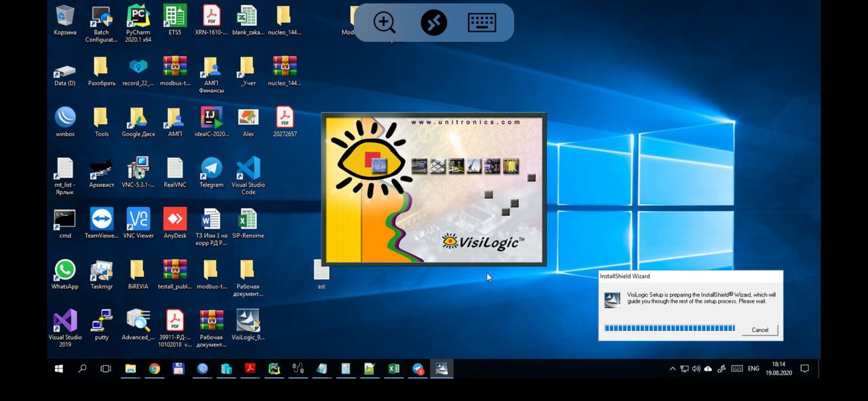Image resolution: width=868 pixels, height=401 pixels.
Task: Select the Telegram desktop shortcut
Action: click(x=212, y=172)
